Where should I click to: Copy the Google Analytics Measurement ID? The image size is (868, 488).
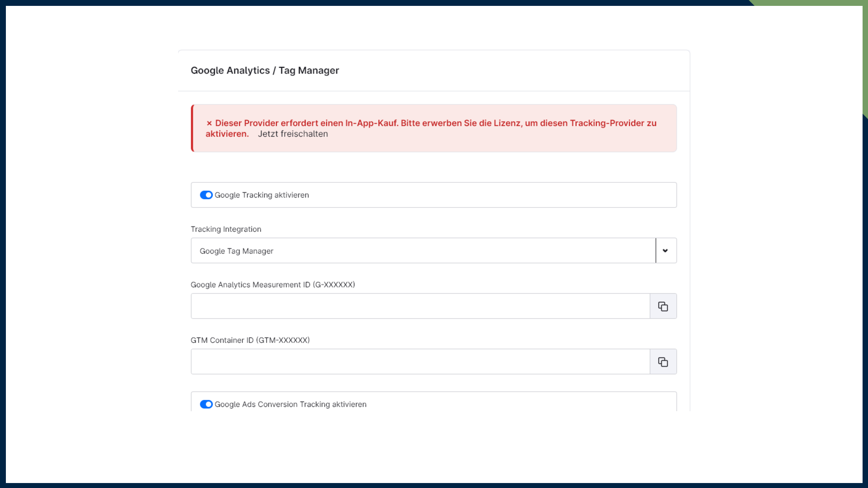pos(663,306)
